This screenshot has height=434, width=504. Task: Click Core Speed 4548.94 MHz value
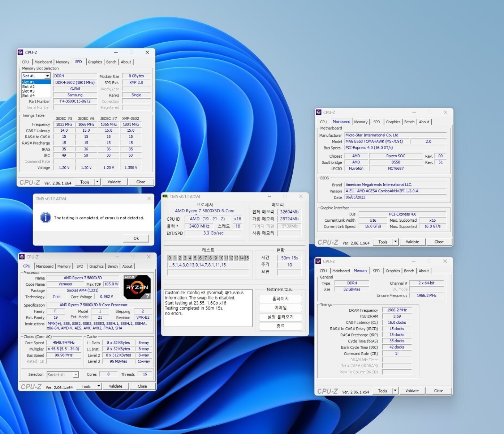tap(64, 342)
